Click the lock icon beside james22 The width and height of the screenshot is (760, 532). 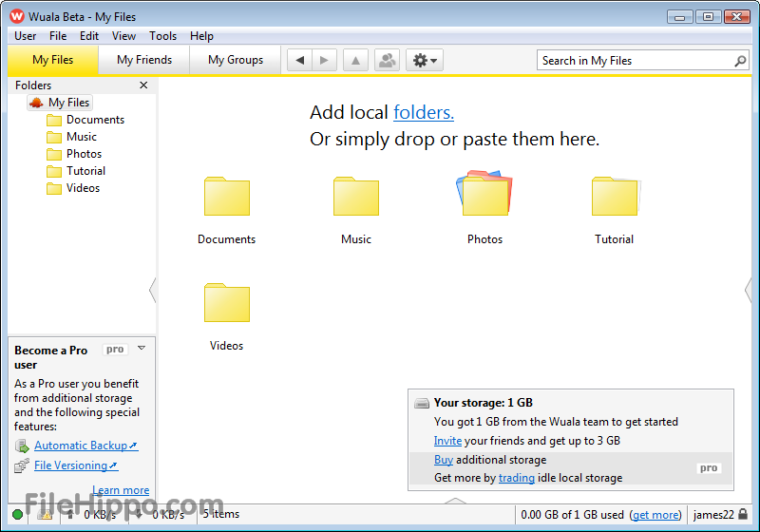743,514
